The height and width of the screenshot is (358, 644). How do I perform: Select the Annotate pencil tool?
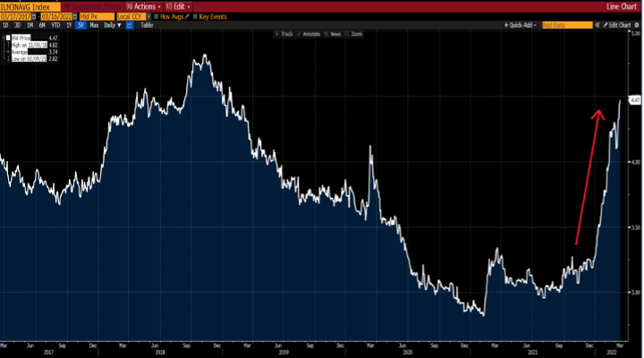click(x=309, y=34)
